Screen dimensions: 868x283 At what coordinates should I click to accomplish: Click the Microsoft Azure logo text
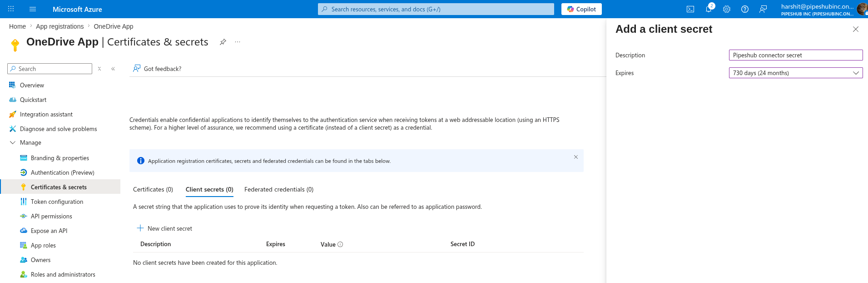77,9
